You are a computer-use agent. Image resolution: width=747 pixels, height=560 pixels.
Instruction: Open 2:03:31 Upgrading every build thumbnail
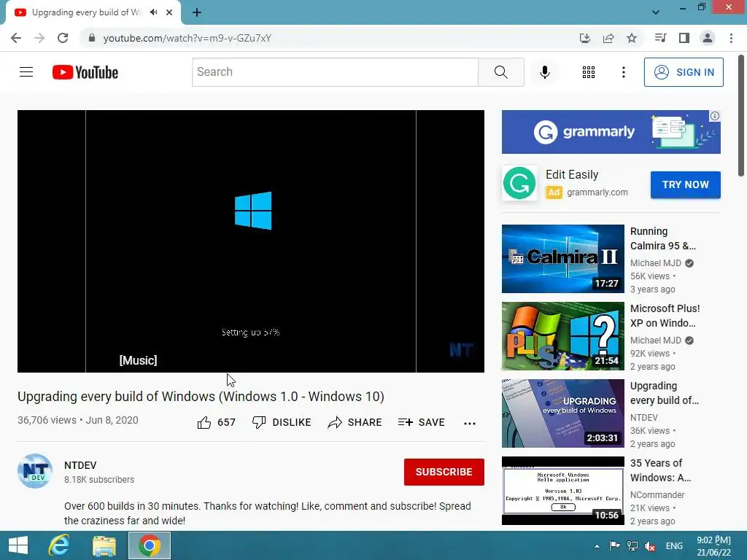562,413
